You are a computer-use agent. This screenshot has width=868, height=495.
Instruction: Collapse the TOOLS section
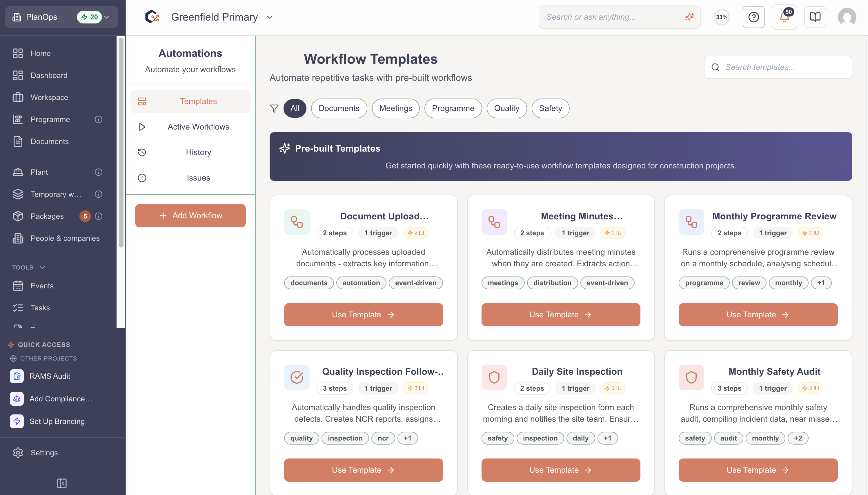[29, 267]
